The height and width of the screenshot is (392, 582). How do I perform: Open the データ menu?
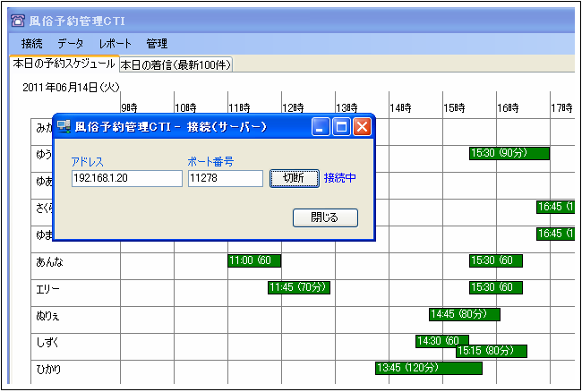pyautogui.click(x=70, y=43)
